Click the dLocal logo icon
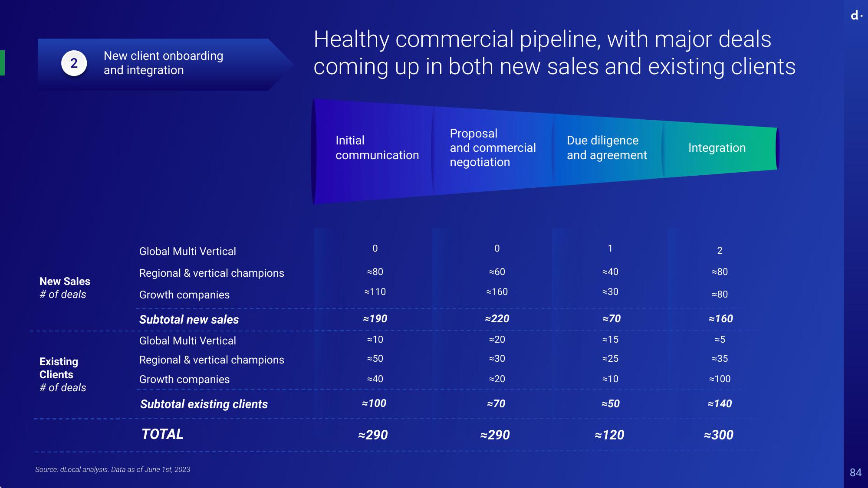 tap(856, 15)
